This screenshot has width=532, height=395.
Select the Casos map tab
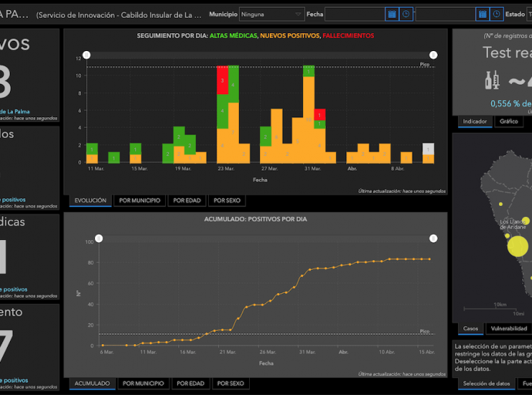pos(470,329)
